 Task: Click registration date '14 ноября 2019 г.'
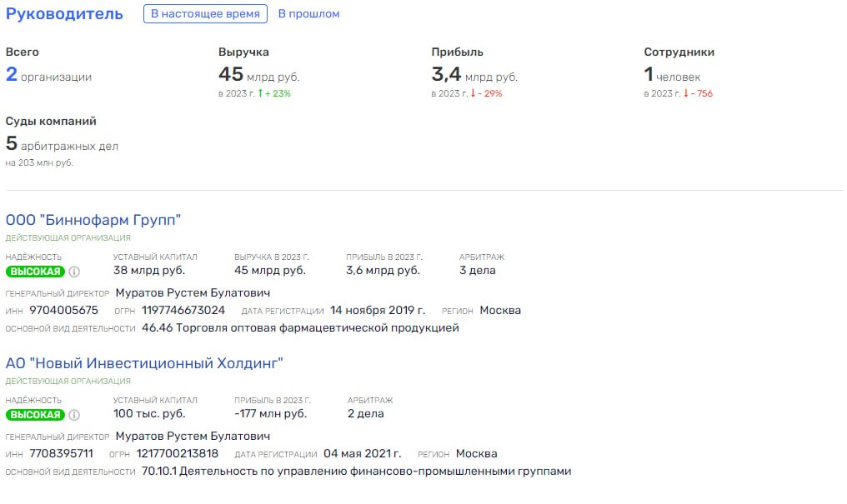[x=378, y=310]
